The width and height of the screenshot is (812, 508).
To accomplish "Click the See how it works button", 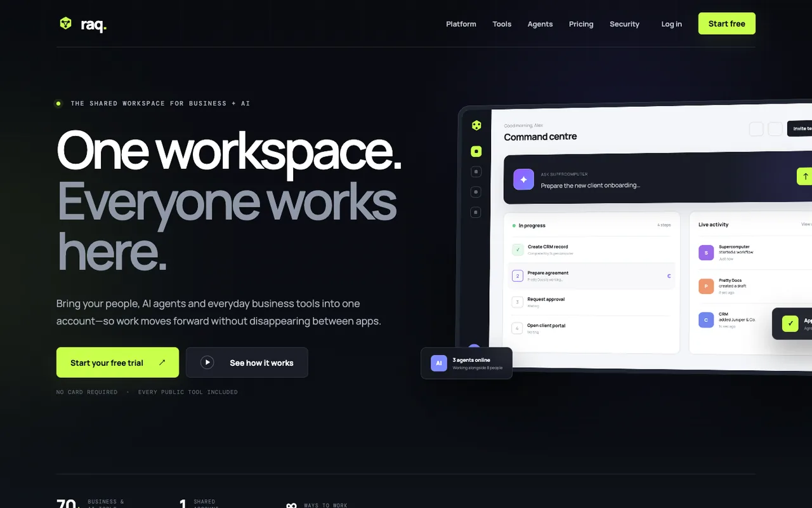I will click(x=247, y=363).
